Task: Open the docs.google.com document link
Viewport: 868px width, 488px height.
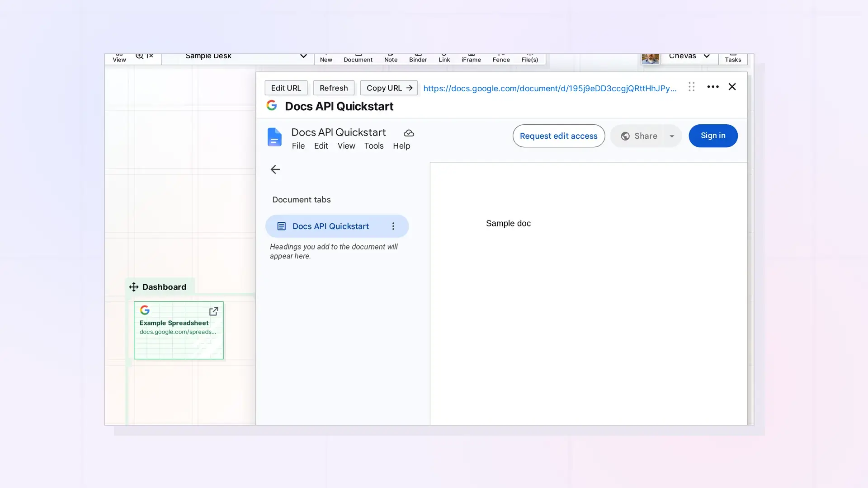Action: click(550, 88)
